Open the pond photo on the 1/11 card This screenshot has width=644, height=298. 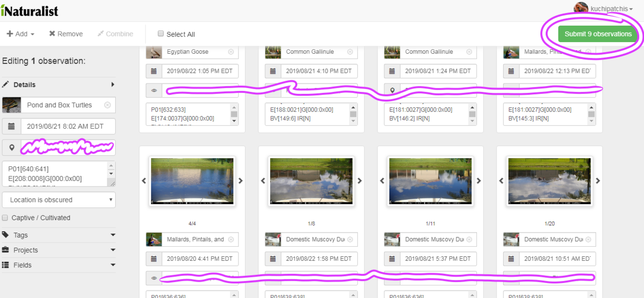430,181
